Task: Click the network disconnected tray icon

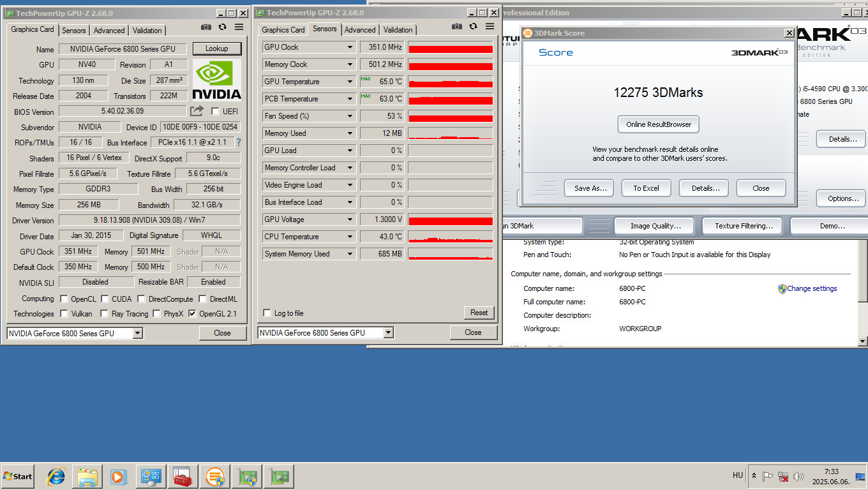Action: 783,477
